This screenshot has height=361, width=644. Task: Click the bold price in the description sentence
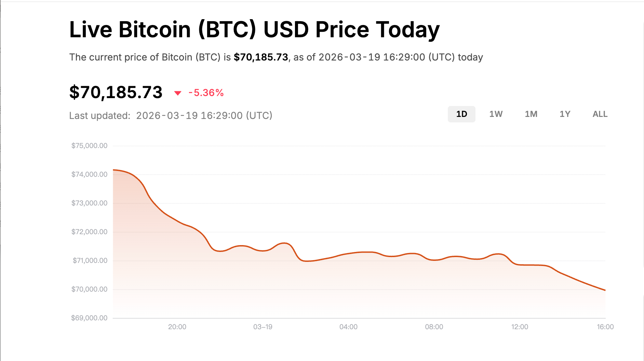[x=261, y=57]
